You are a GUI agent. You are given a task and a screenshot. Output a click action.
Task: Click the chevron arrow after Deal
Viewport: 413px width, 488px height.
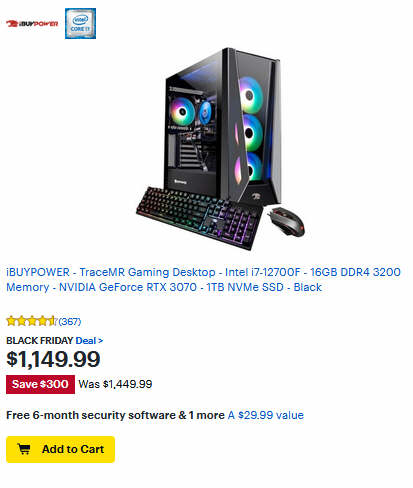click(x=100, y=341)
